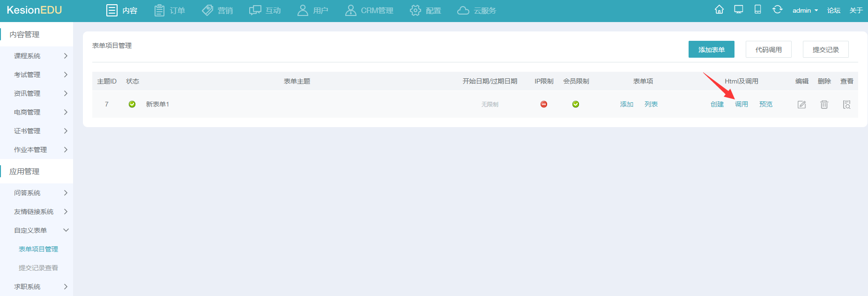Open the CRM管理 top menu
Viewport: 868px width, 296px height.
tap(369, 10)
